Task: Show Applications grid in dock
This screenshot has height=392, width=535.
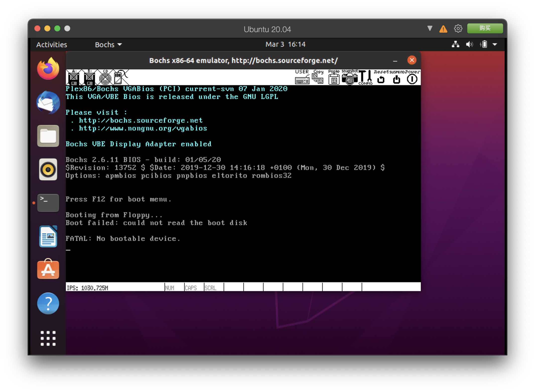Action: click(48, 338)
